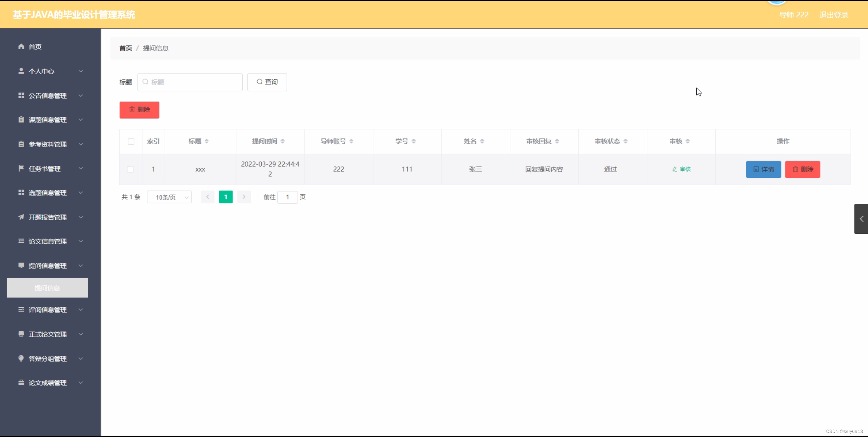Click the person icon for 个人中心

tap(21, 71)
